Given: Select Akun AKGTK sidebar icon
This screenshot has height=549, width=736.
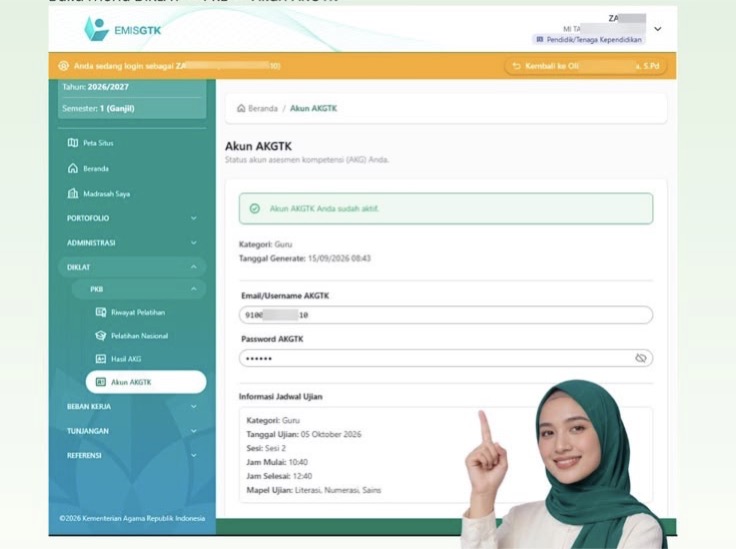Looking at the screenshot, I should point(100,382).
